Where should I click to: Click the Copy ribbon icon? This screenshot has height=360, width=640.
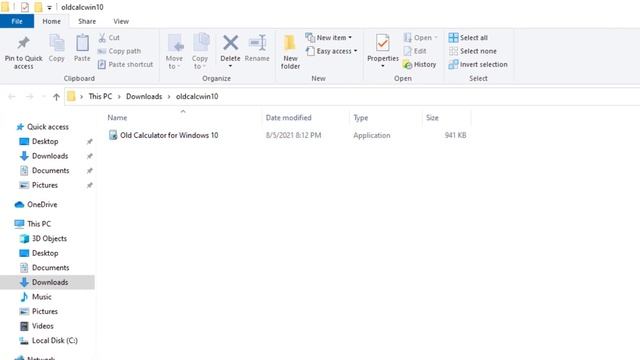click(57, 43)
